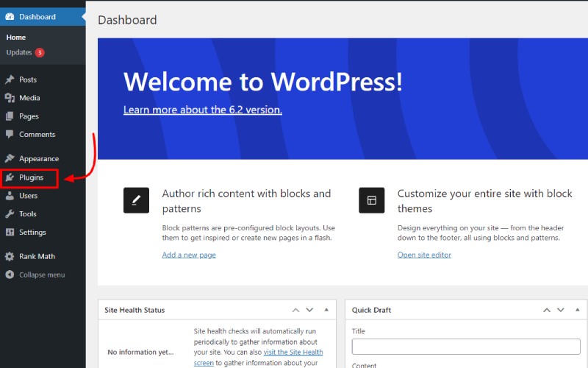Viewport: 588px width, 368px height.
Task: Click the layout icon beside Customize your entire site
Action: (372, 200)
